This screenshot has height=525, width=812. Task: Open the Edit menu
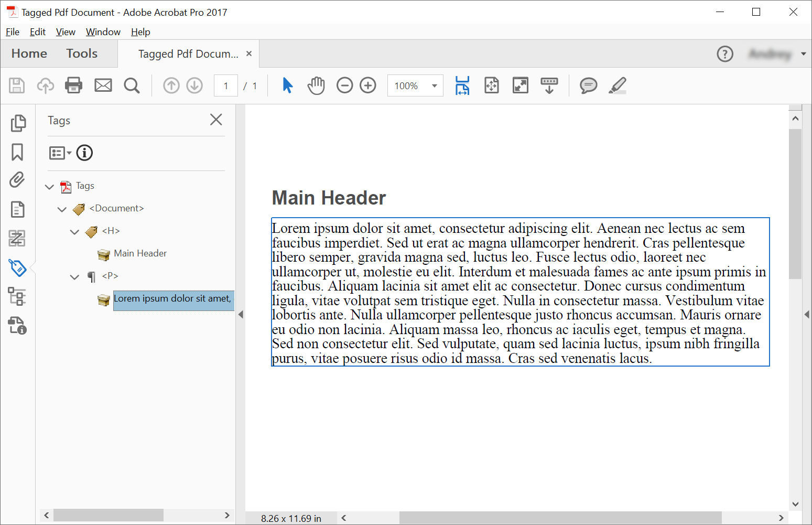pos(38,32)
